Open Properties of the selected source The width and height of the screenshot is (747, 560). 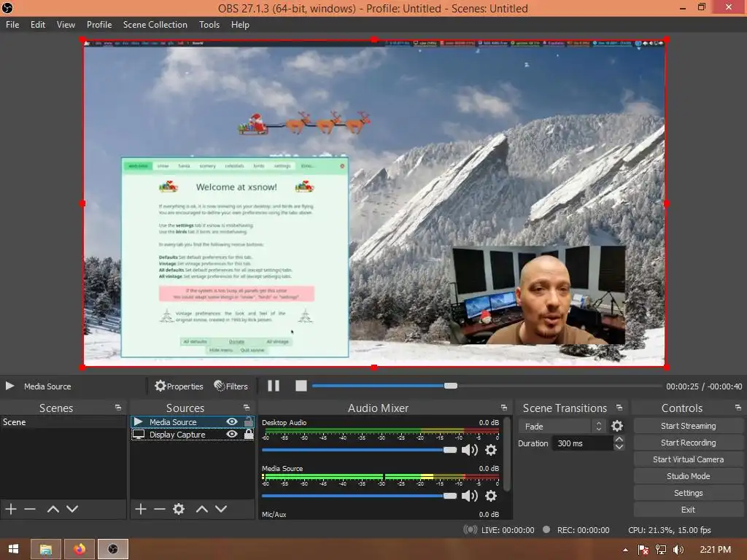pos(179,386)
